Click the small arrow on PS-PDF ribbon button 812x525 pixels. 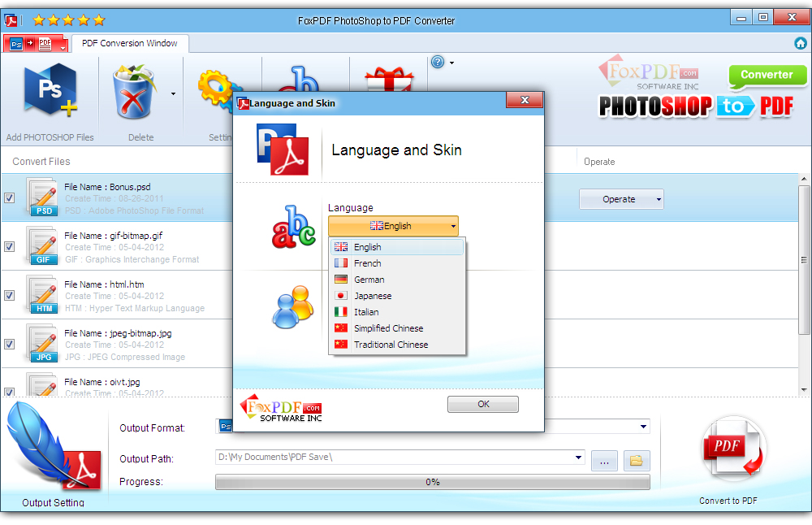[63, 48]
